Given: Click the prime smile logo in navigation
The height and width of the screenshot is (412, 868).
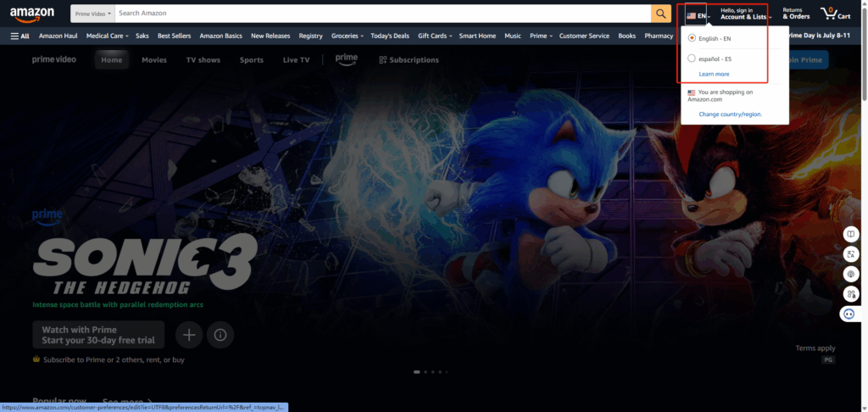Looking at the screenshot, I should point(347,59).
